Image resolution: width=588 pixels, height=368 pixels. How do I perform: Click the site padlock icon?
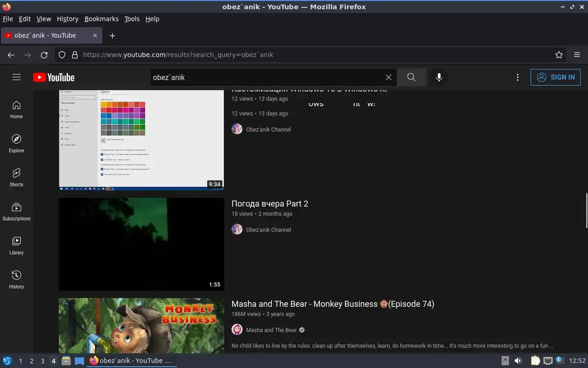[x=75, y=55]
